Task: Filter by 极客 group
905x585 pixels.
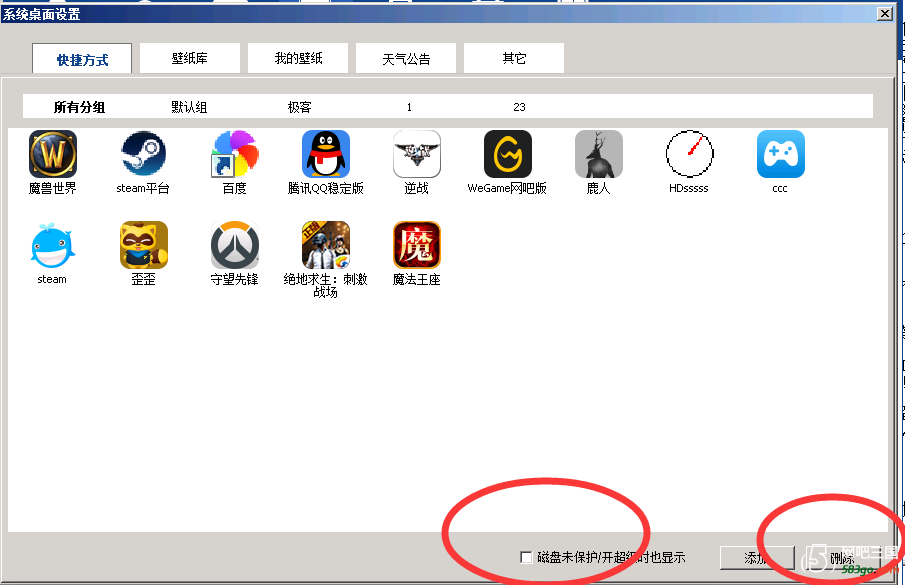Action: coord(299,107)
